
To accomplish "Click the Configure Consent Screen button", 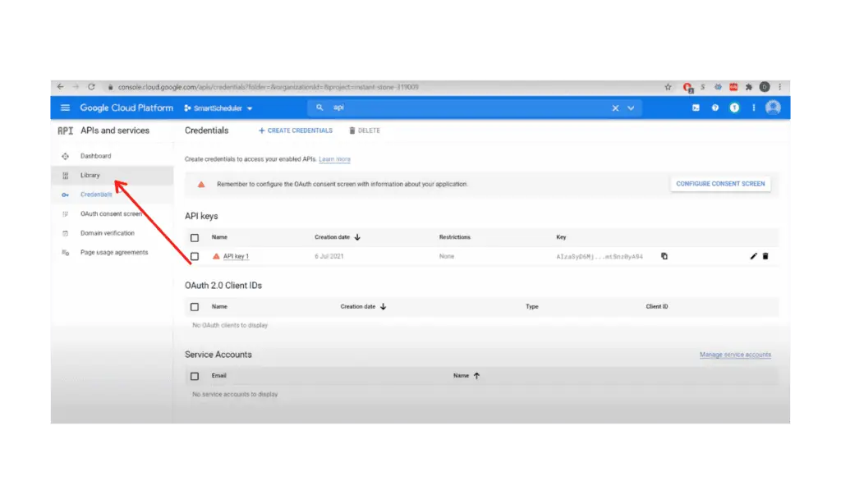I will coord(720,184).
